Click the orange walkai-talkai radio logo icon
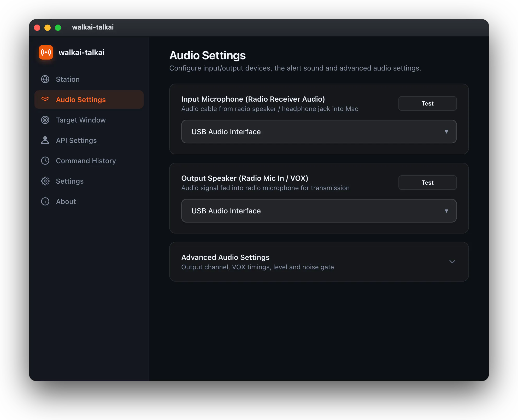 46,52
